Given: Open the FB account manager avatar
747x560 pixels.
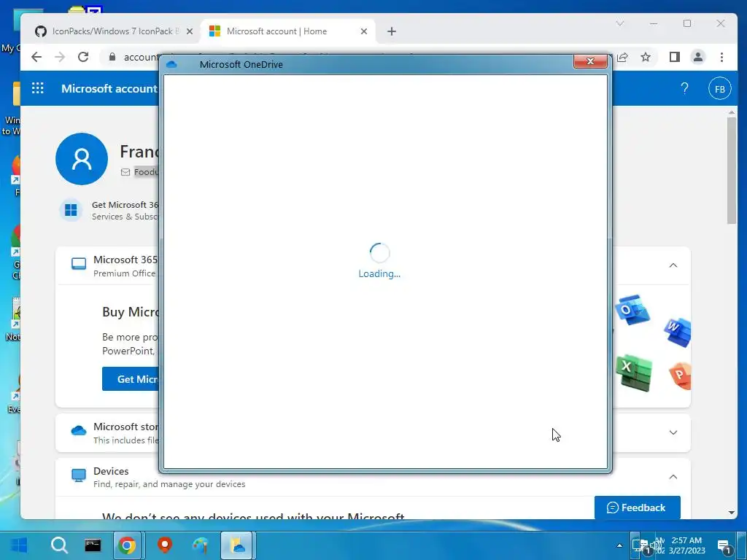Looking at the screenshot, I should (719, 88).
